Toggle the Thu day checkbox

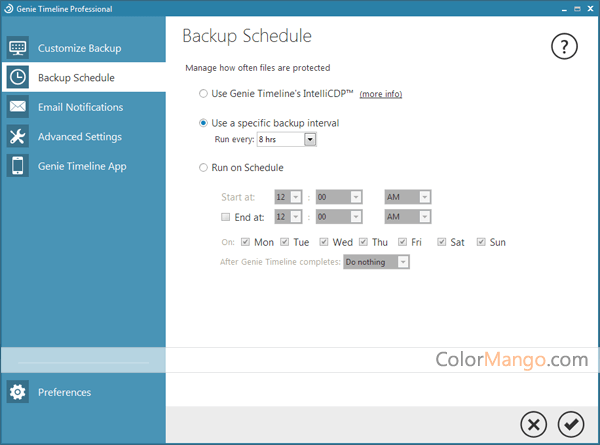pos(363,242)
